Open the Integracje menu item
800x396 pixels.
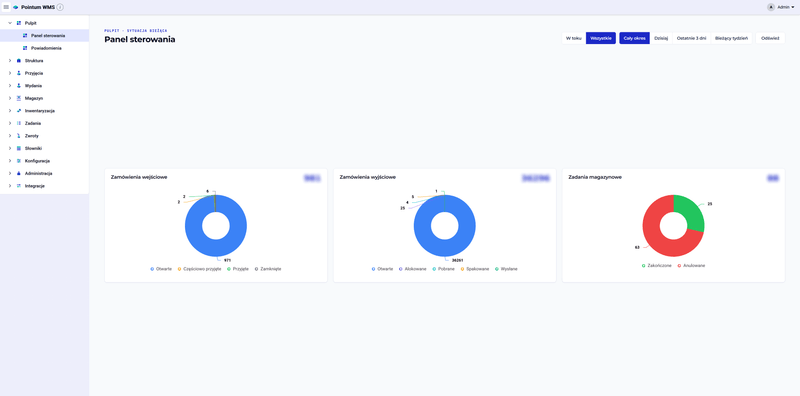coord(44,186)
